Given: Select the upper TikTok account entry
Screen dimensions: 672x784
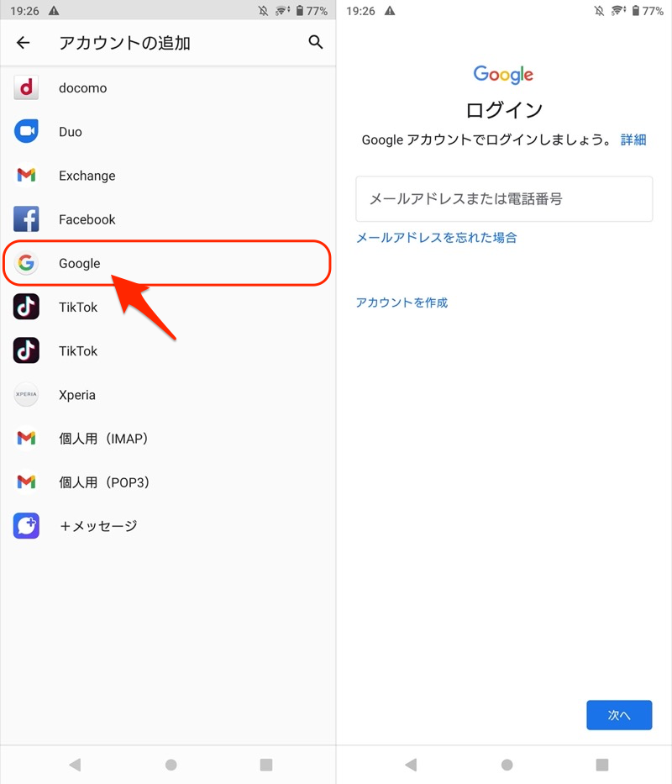Looking at the screenshot, I should [x=78, y=308].
